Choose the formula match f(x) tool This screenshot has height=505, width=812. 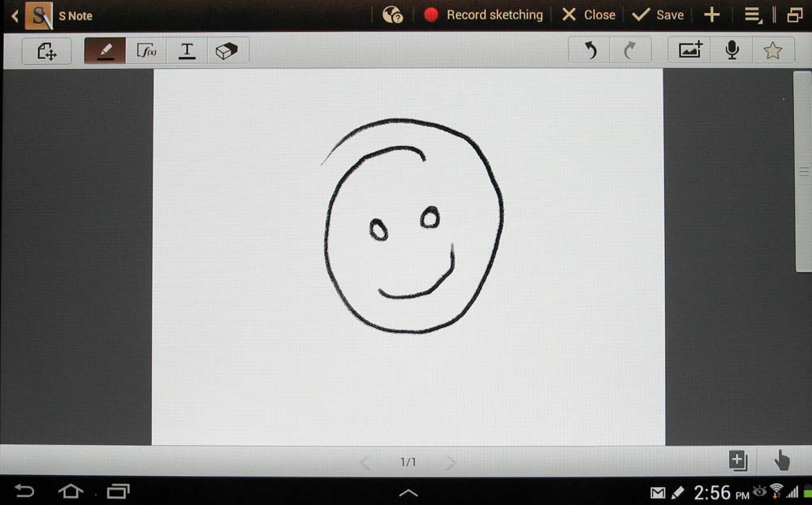click(146, 50)
